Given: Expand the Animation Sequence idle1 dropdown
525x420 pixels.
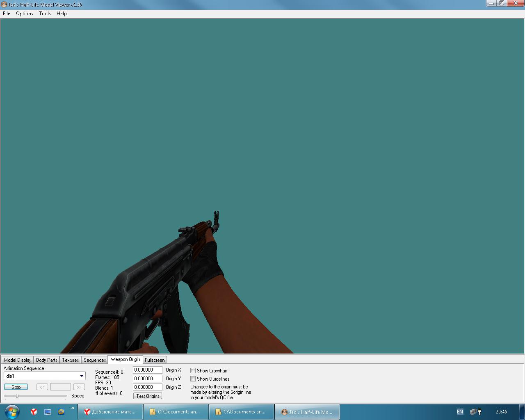Looking at the screenshot, I should coord(82,376).
